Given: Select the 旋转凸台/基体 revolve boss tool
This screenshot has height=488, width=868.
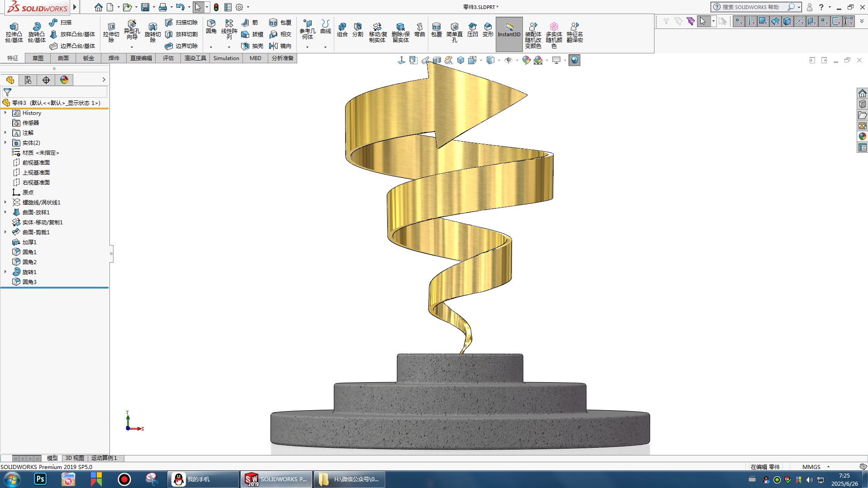Looking at the screenshot, I should pyautogui.click(x=36, y=33).
